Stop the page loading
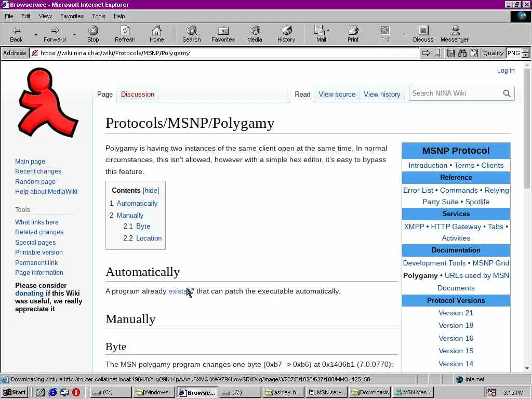The height and width of the screenshot is (399, 532). pos(93,34)
